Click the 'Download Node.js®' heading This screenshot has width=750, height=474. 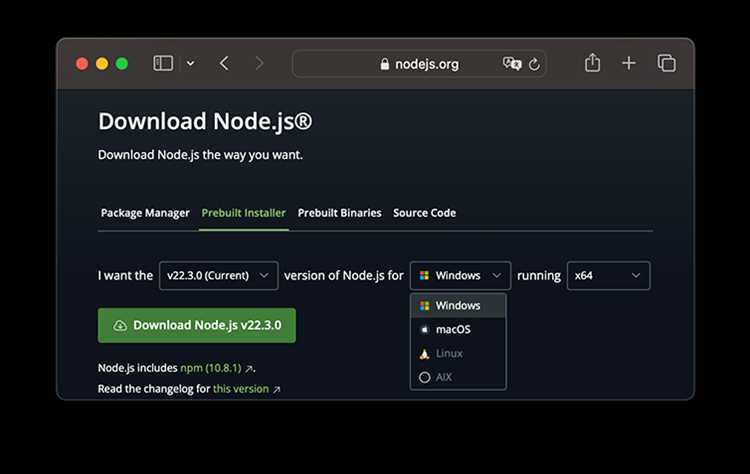[x=205, y=121]
